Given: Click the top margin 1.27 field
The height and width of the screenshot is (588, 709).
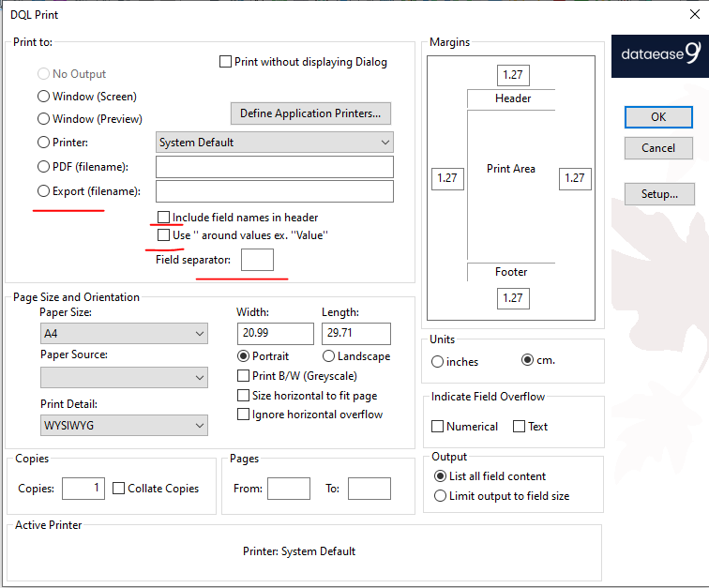Looking at the screenshot, I should (x=513, y=75).
